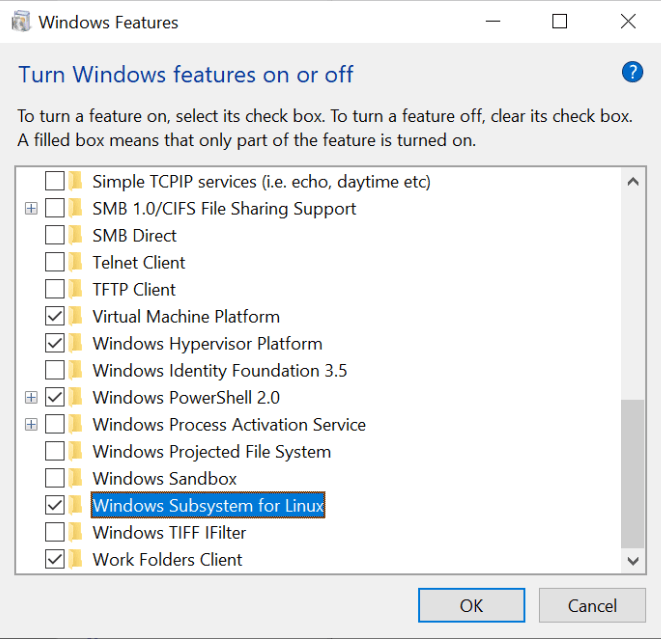Select Windows Hypervisor Platform label
This screenshot has height=639, width=661.
(207, 344)
